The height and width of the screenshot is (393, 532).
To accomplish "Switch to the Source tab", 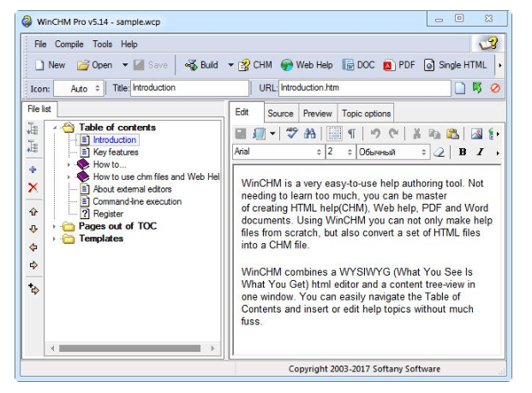I will click(280, 113).
